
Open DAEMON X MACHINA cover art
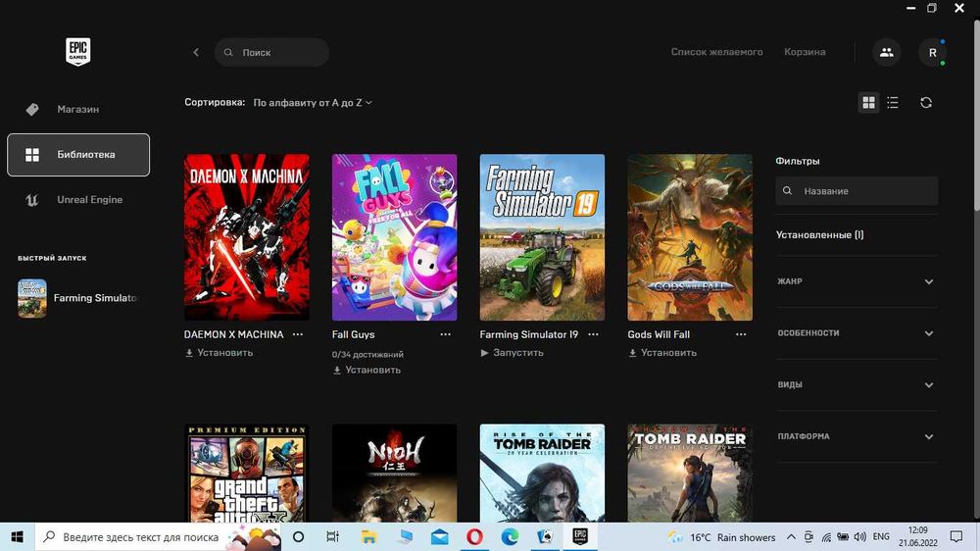(x=247, y=237)
